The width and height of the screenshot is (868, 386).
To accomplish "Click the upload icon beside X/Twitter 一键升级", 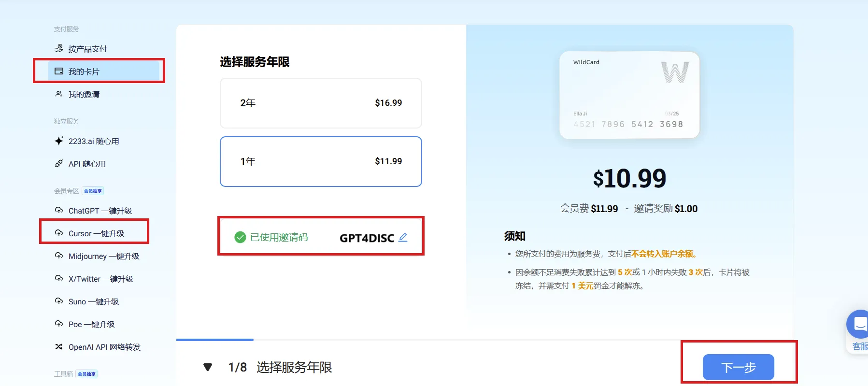I will click(59, 278).
